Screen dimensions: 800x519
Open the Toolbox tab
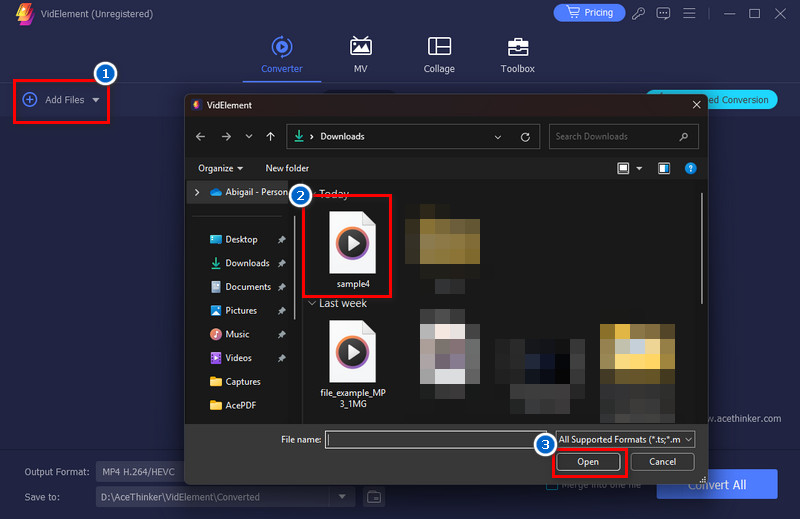[x=517, y=55]
